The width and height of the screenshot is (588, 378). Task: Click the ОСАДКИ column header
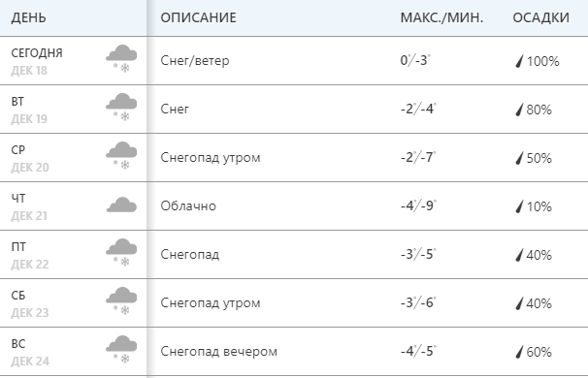click(540, 17)
